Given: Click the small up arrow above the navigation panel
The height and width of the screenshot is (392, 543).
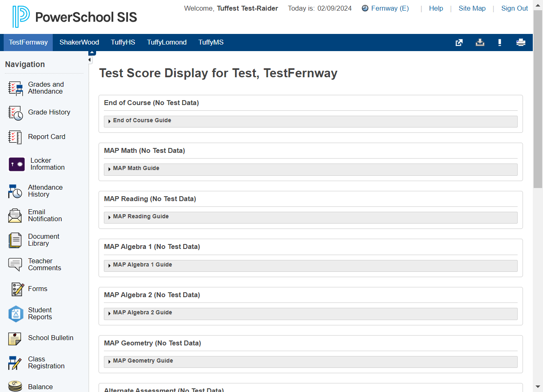Looking at the screenshot, I should pos(92,53).
